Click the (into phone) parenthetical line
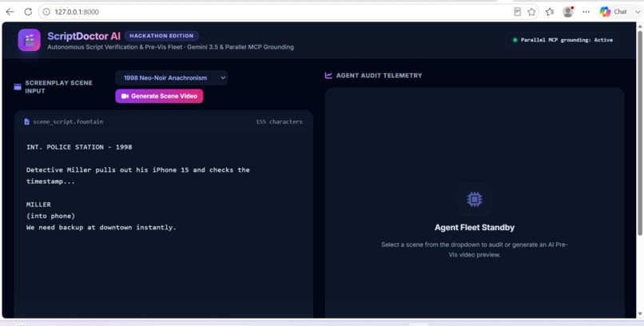This screenshot has height=326, width=644. [50, 216]
